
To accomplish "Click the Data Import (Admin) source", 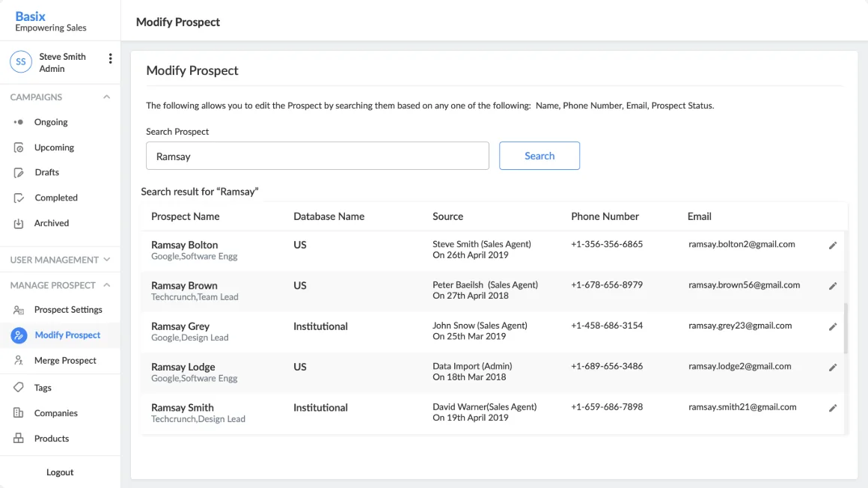I will 472,366.
